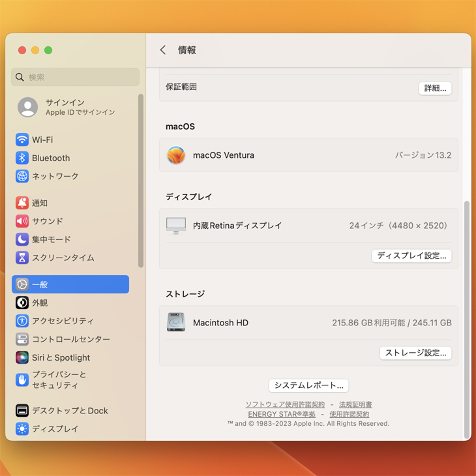Image resolution: width=476 pixels, height=476 pixels.
Task: Click the main pane vertical scrollbar
Action: pos(466,320)
